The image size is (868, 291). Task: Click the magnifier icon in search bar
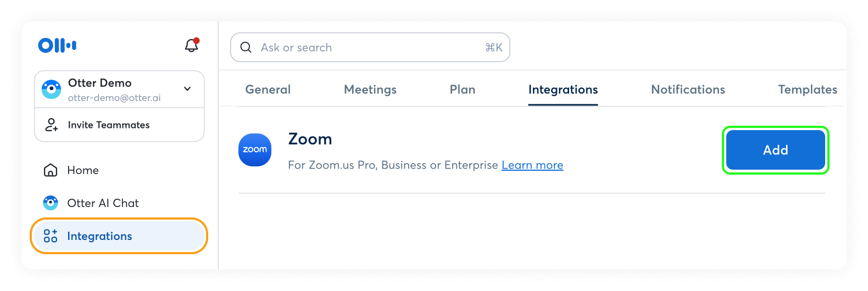(x=246, y=48)
